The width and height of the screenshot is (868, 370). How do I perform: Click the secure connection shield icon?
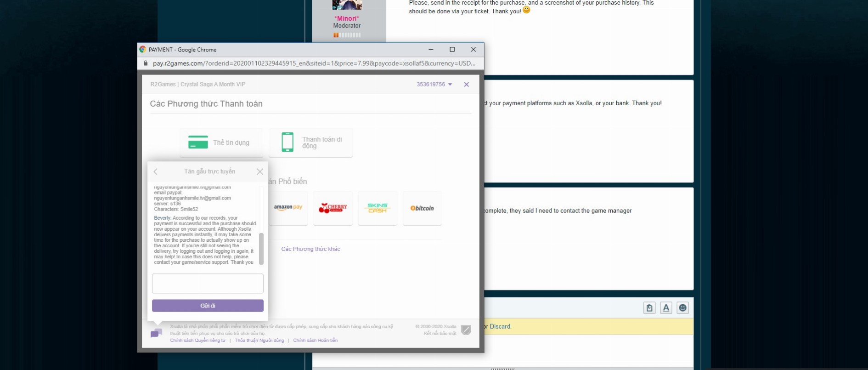[466, 330]
